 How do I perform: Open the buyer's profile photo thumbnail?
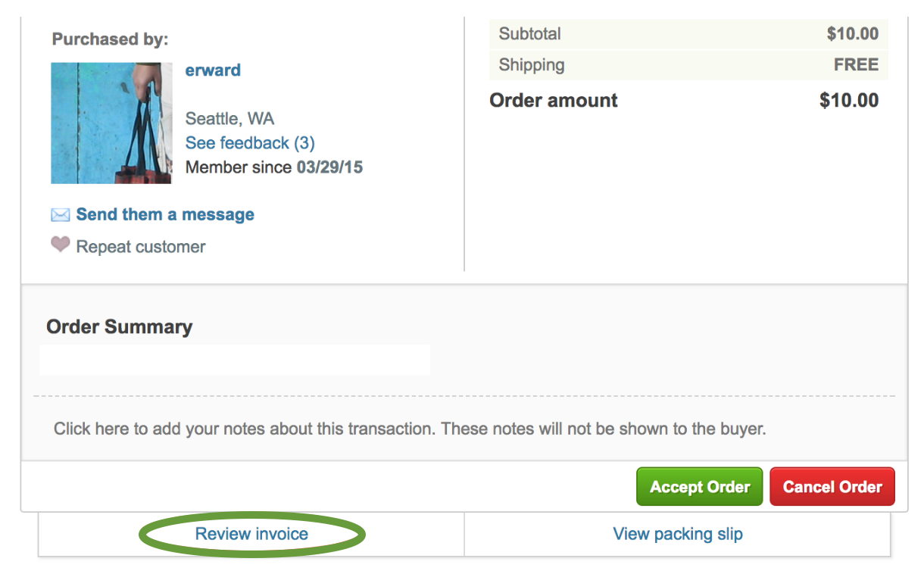[x=111, y=123]
